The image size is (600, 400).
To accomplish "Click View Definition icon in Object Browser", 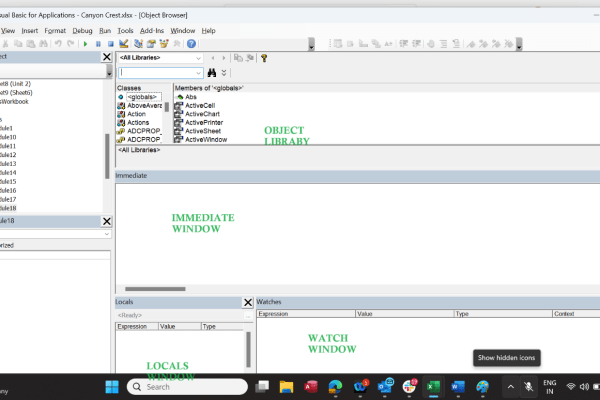I will click(x=250, y=58).
